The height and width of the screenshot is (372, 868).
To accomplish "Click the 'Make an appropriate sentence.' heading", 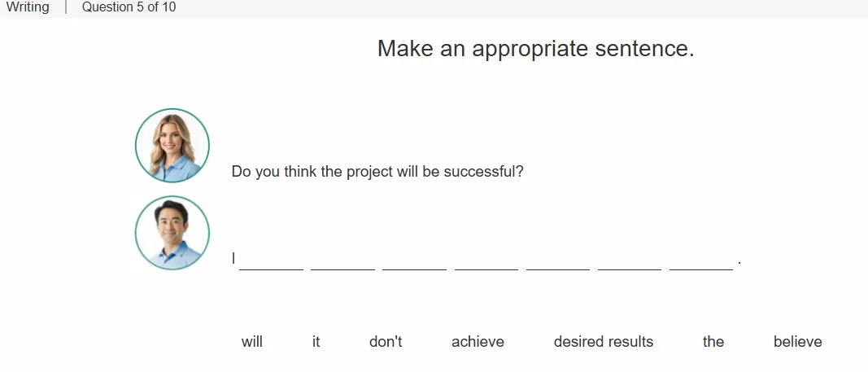I will pos(536,49).
